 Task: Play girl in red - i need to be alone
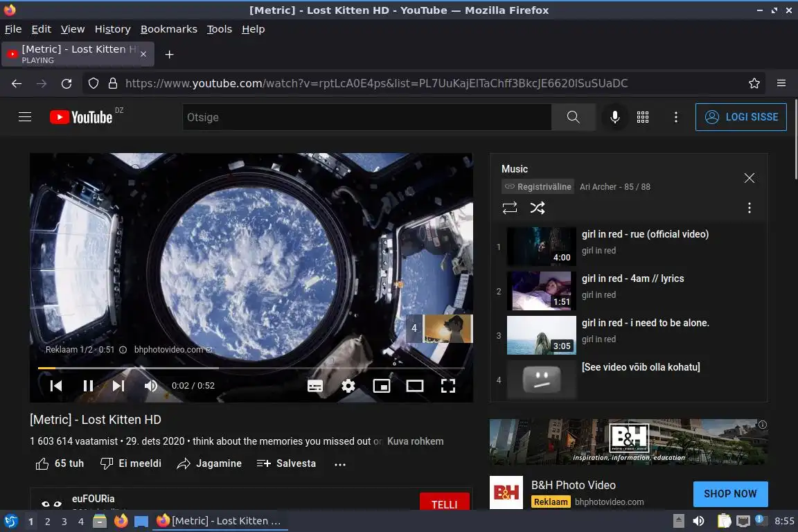[x=628, y=335]
